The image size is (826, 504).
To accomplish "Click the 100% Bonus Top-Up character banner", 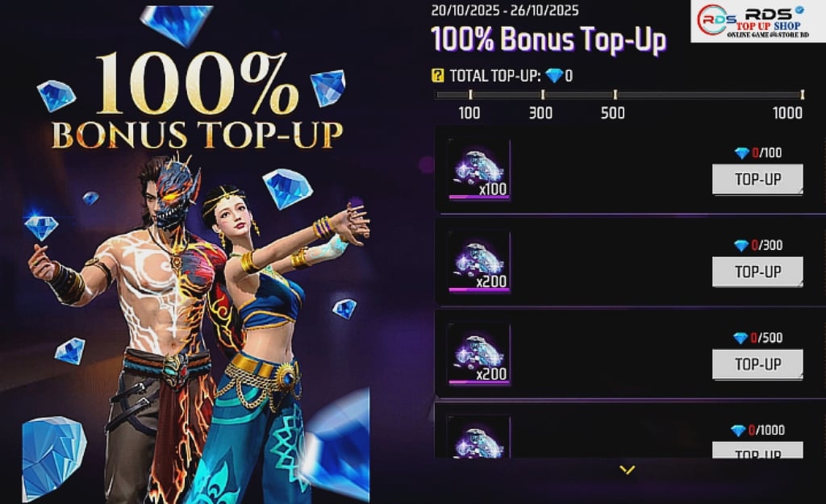I will [196, 254].
